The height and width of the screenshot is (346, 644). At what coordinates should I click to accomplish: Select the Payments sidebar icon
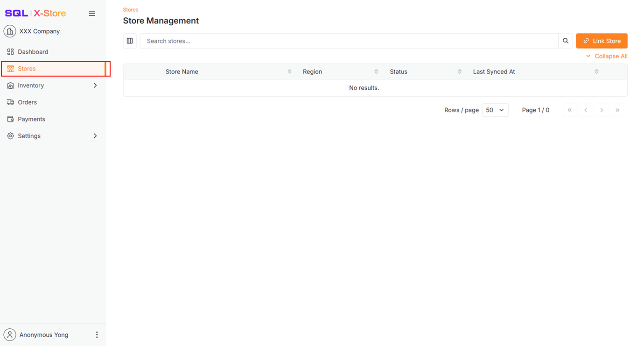tap(10, 119)
